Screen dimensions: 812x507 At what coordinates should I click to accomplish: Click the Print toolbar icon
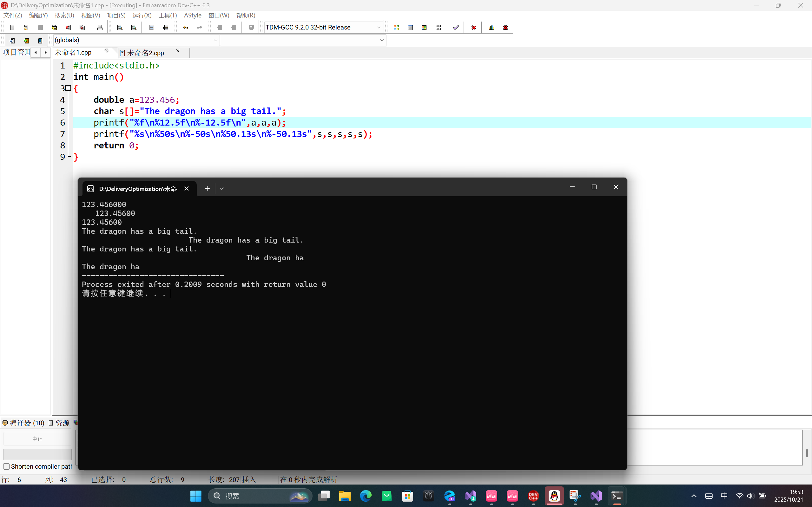tap(100, 28)
